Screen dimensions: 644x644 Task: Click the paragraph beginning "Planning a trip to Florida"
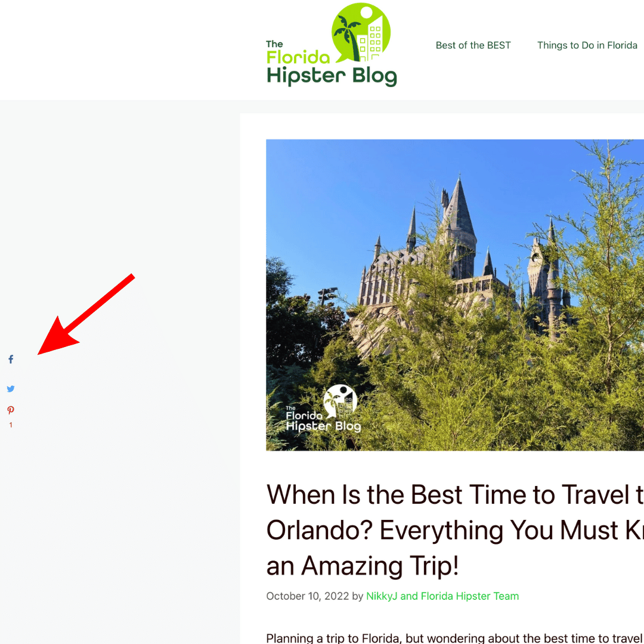click(x=455, y=638)
